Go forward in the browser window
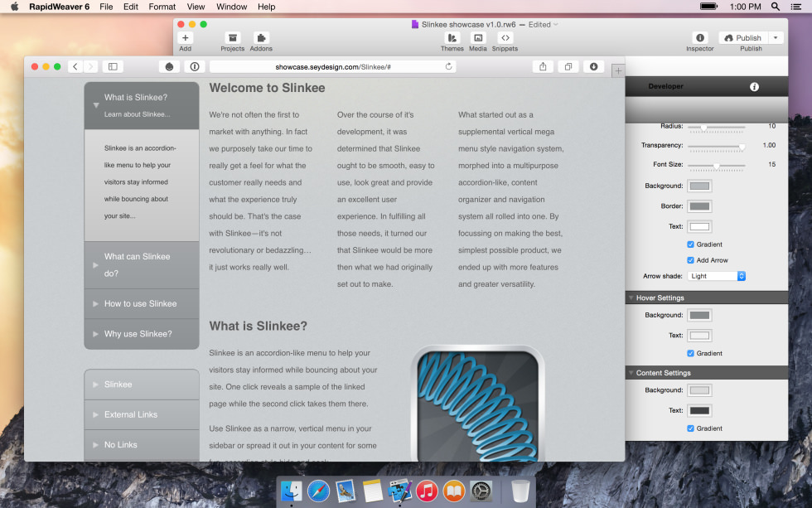This screenshot has height=508, width=812. click(90, 66)
